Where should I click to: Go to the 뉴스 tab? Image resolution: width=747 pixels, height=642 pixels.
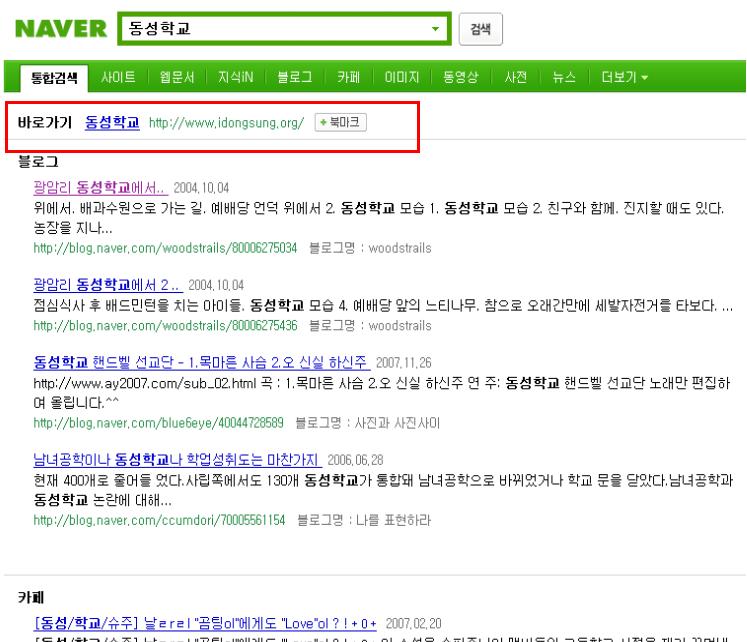(x=567, y=77)
